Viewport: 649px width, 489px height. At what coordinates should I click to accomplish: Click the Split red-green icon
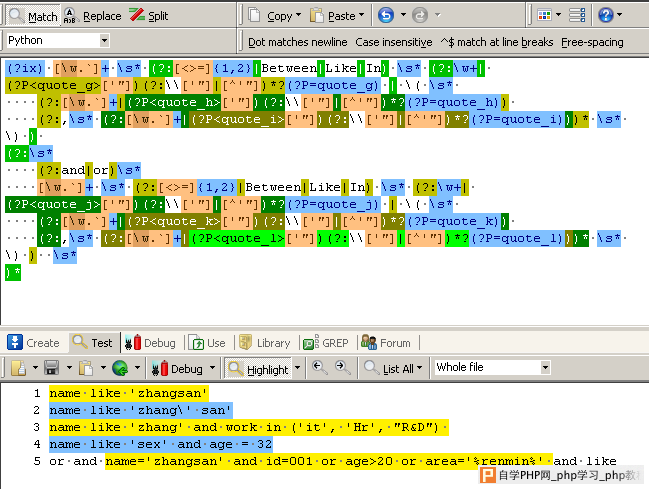pyautogui.click(x=137, y=15)
